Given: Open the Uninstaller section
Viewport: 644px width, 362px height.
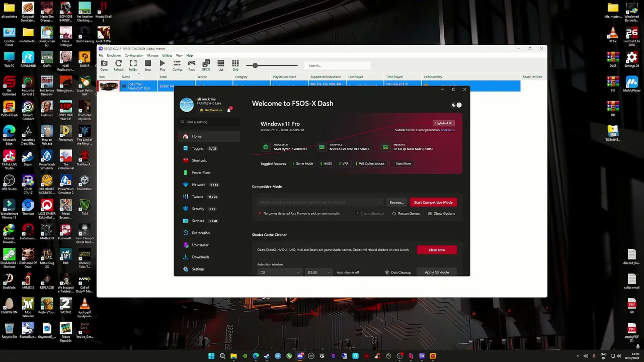Looking at the screenshot, I should pos(209,245).
